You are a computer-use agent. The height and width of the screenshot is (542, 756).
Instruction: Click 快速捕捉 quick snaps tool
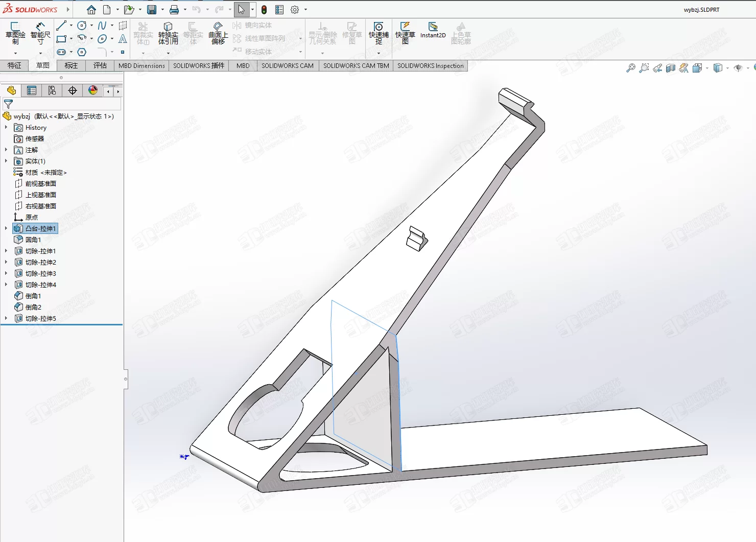click(x=379, y=33)
